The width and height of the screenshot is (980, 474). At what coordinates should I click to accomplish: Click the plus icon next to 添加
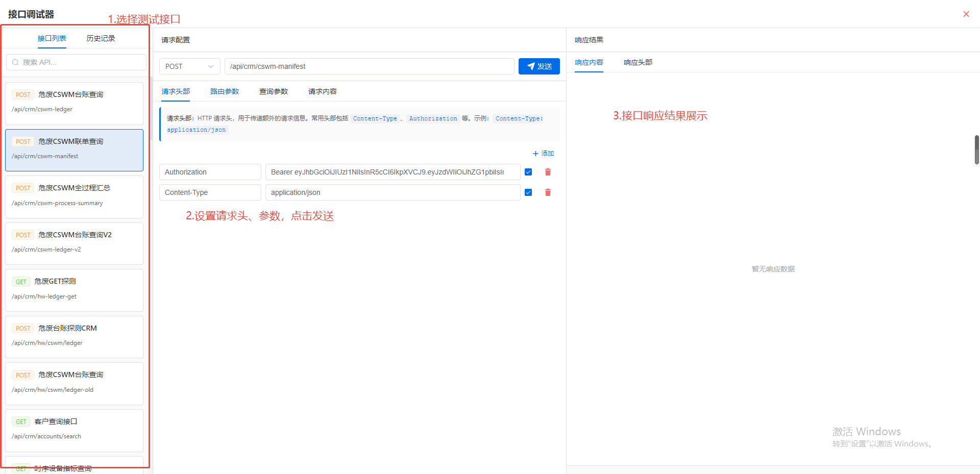point(535,154)
